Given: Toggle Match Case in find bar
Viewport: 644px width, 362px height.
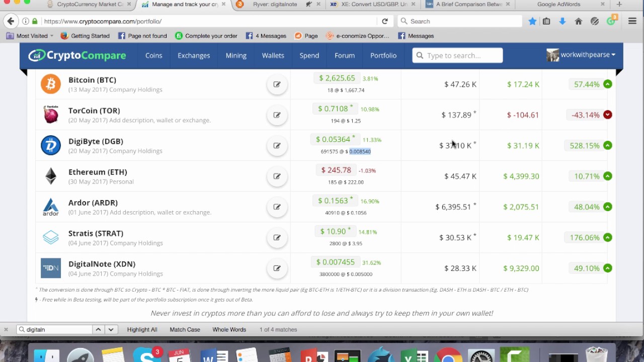Looking at the screenshot, I should pos(185,330).
